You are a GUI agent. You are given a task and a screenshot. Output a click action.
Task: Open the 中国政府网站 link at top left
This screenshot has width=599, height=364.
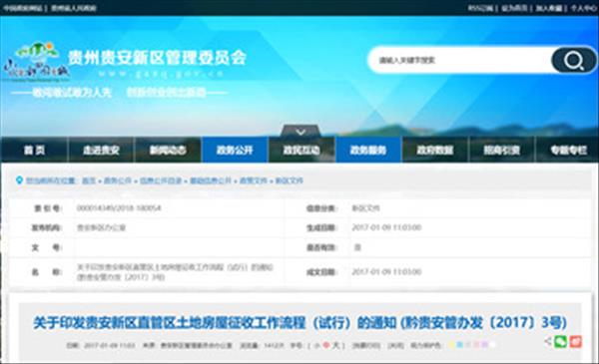click(x=23, y=8)
